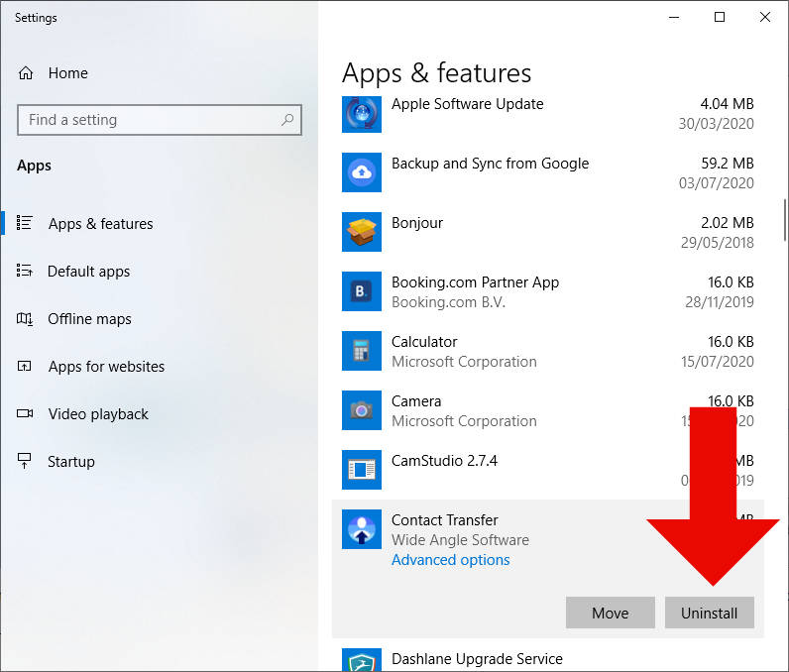Open the Home settings page

(x=68, y=73)
